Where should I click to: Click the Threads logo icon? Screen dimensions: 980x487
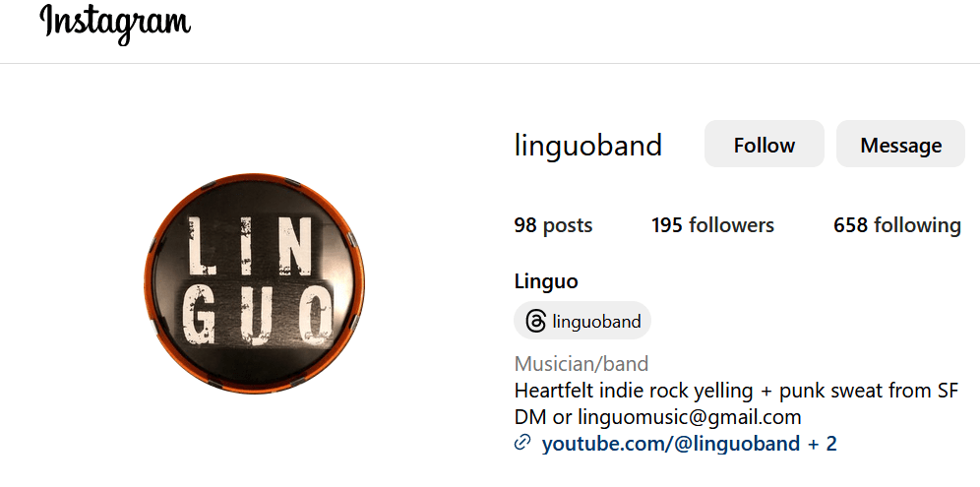point(535,321)
